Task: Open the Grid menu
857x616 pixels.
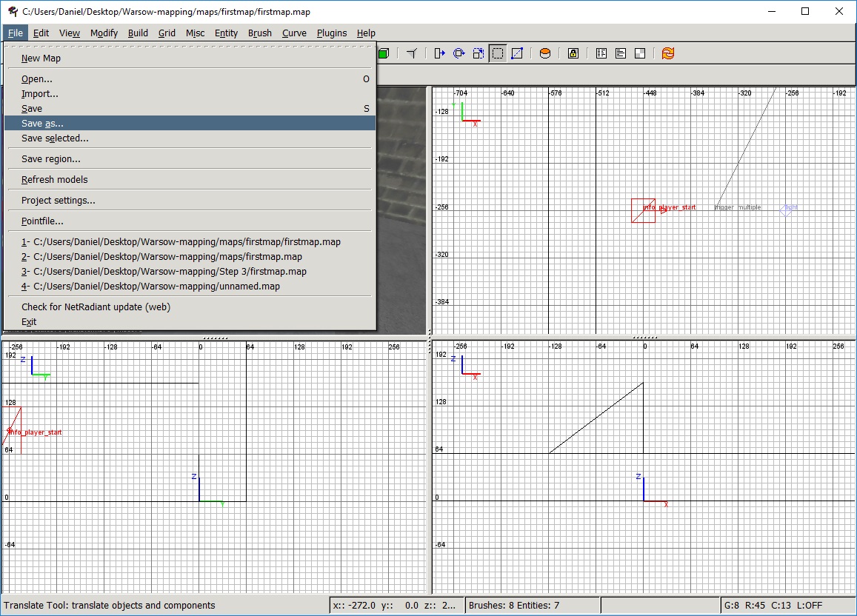Action: (x=167, y=33)
